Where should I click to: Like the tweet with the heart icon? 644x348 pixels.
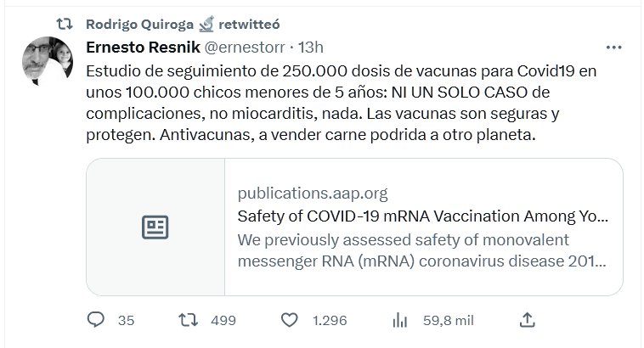point(291,320)
